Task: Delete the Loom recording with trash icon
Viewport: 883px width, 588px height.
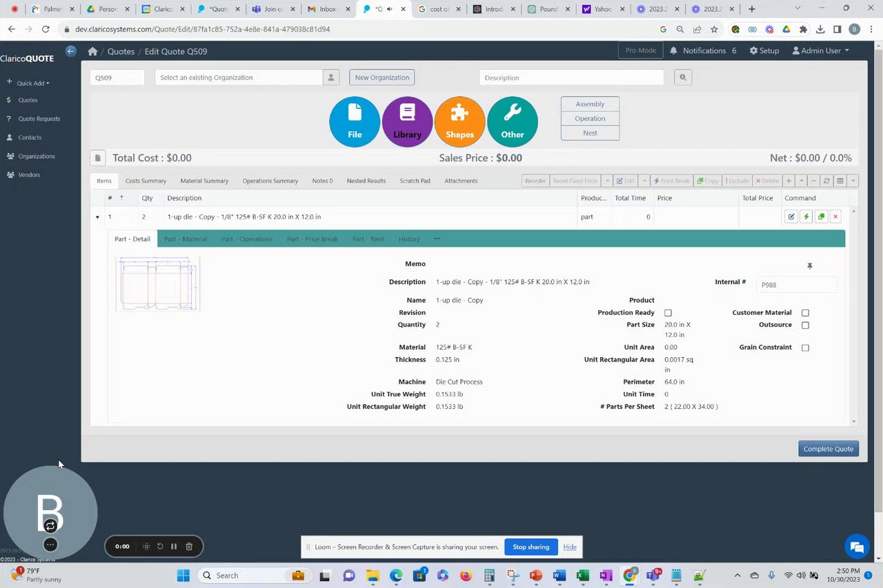Action: (189, 547)
